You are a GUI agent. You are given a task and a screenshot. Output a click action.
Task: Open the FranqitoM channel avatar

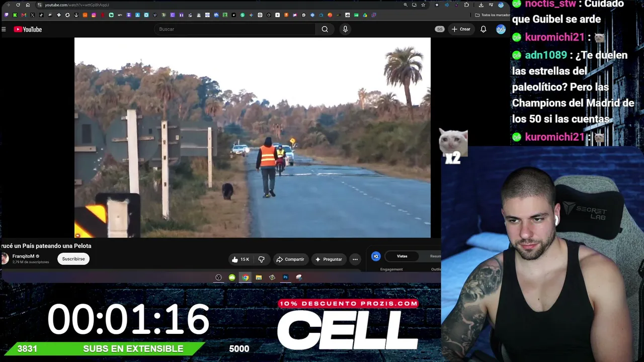5,258
